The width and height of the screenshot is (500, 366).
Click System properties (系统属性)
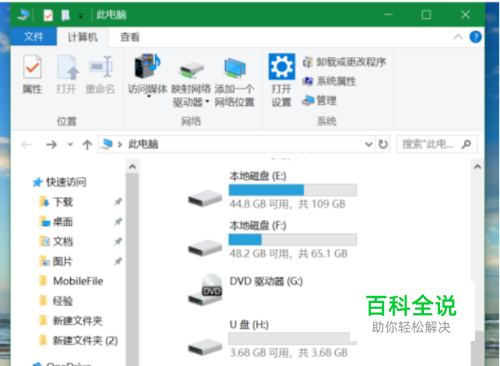tap(329, 81)
